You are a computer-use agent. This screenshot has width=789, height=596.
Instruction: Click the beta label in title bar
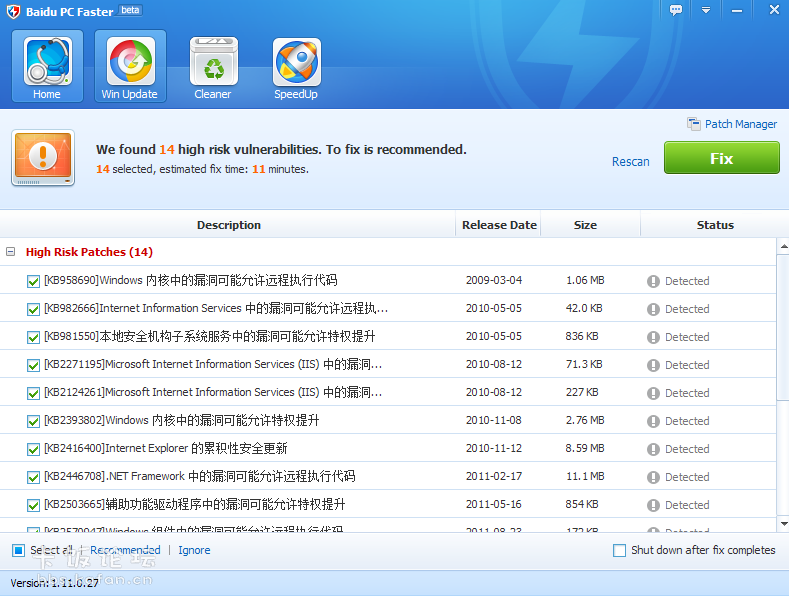130,10
